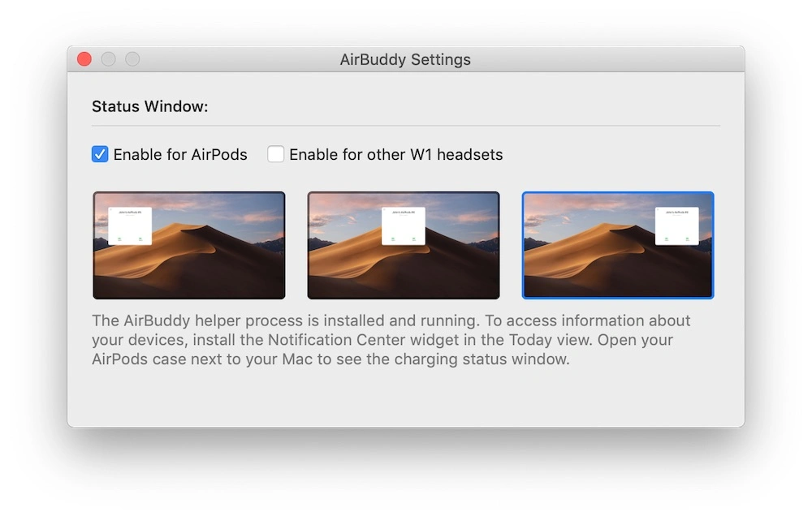Click the disabled zoom window button
812x516 pixels.
click(132, 59)
